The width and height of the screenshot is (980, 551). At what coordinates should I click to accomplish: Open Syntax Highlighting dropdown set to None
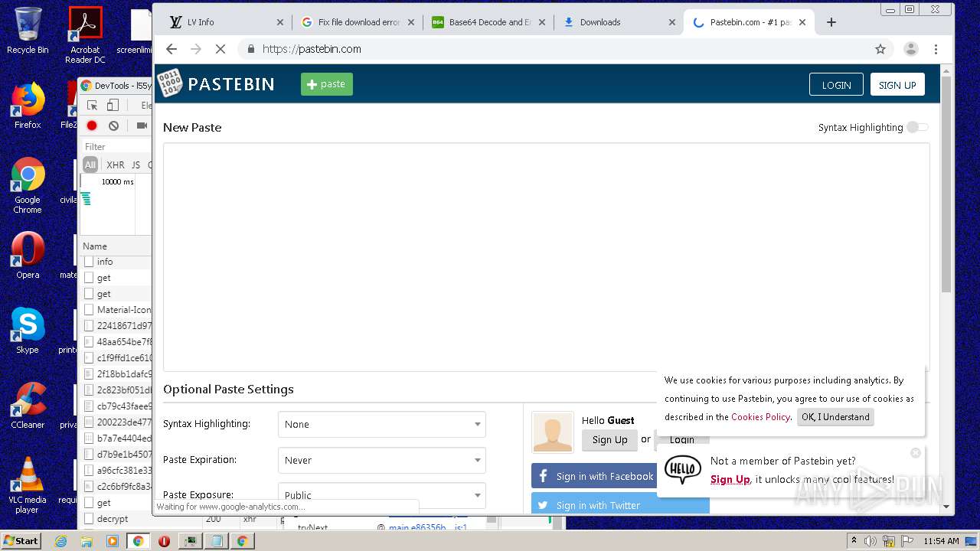pos(381,424)
